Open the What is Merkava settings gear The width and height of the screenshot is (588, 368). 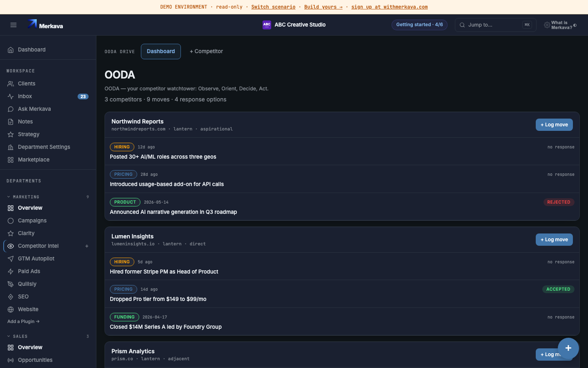(547, 25)
